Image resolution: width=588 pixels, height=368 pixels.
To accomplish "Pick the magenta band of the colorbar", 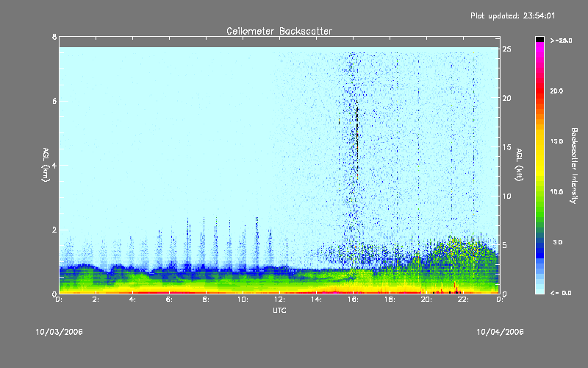I will tap(539, 46).
